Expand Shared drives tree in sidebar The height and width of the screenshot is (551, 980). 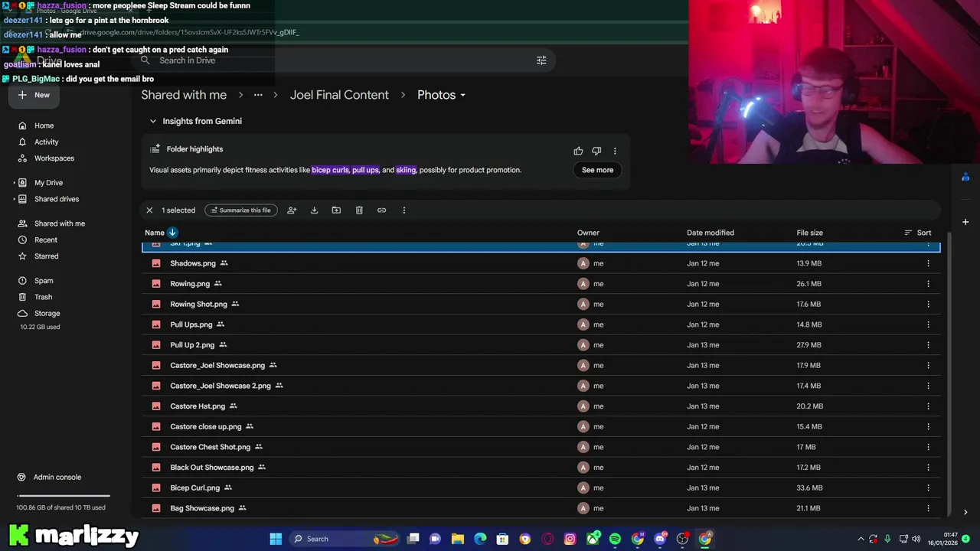click(x=14, y=199)
